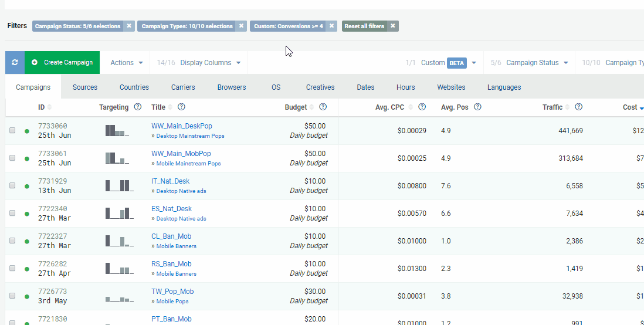The height and width of the screenshot is (325, 644).
Task: Click the Create Campaign button
Action: tap(62, 62)
